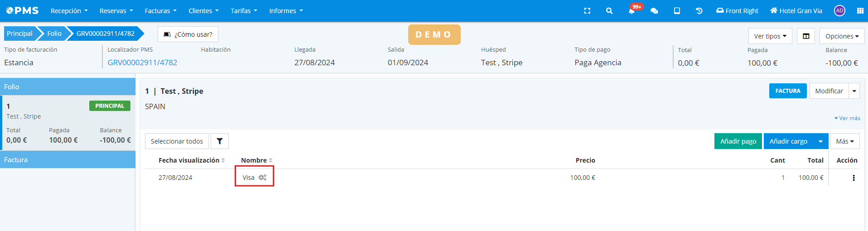Open the Informes menu
Screen dimensions: 868x231
(286, 11)
